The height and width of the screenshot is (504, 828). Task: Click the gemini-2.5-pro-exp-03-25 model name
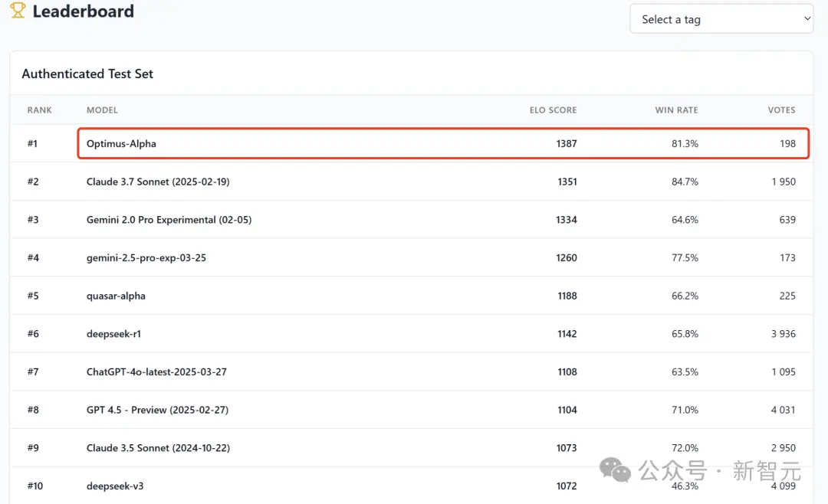click(x=146, y=258)
